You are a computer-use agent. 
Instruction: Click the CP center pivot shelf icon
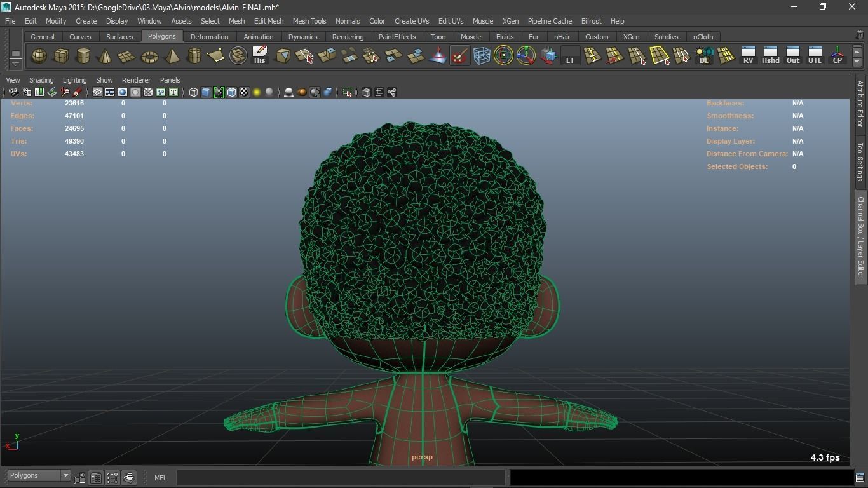point(837,56)
